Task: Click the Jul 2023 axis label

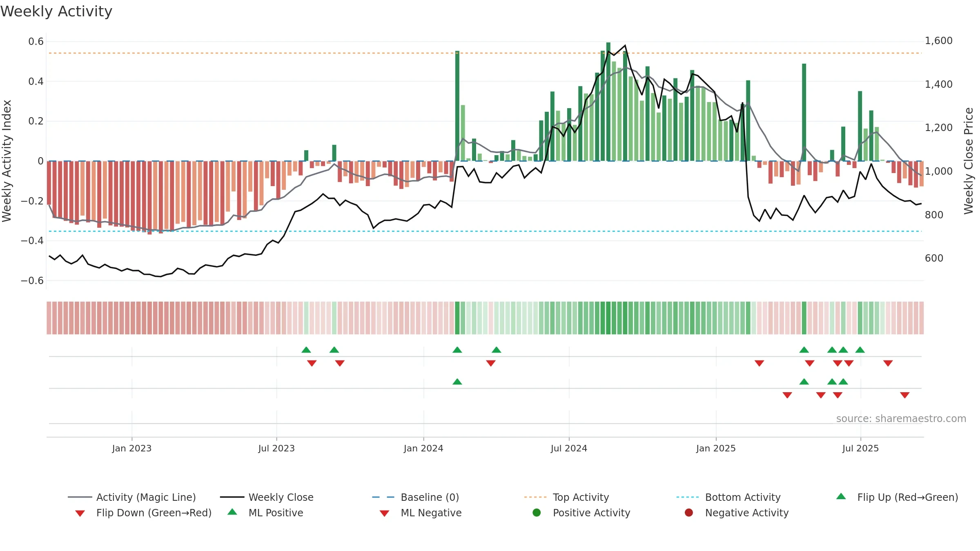Action: 276,448
